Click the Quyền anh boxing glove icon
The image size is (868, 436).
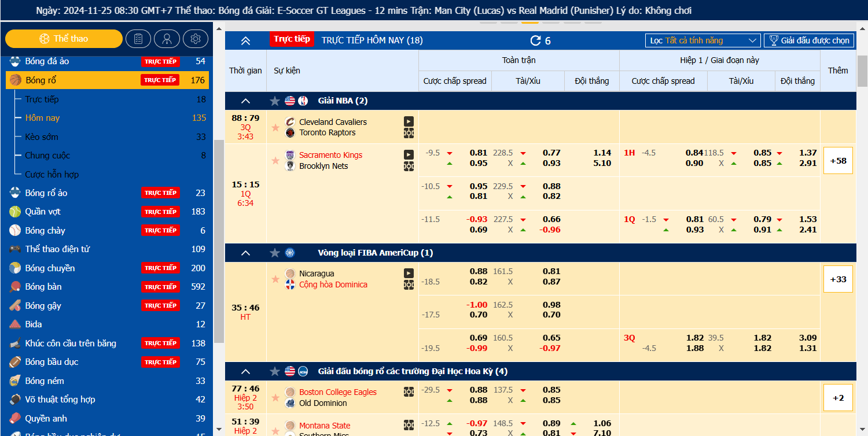pyautogui.click(x=15, y=419)
